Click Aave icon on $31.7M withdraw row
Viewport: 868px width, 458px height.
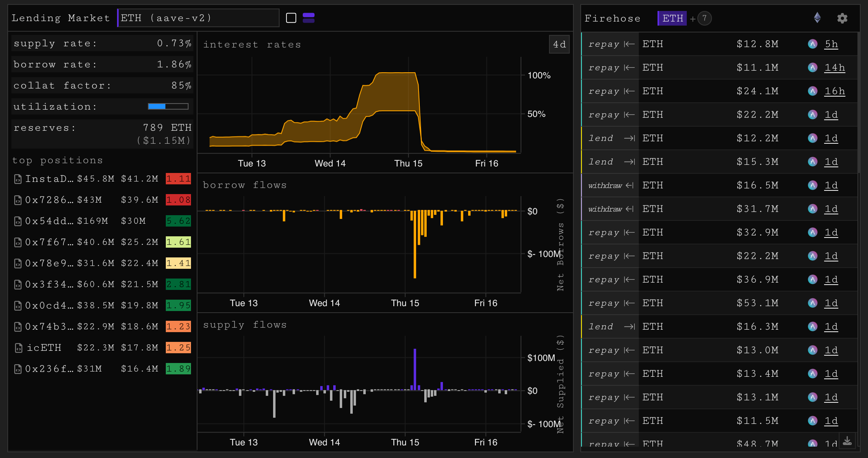click(x=812, y=209)
